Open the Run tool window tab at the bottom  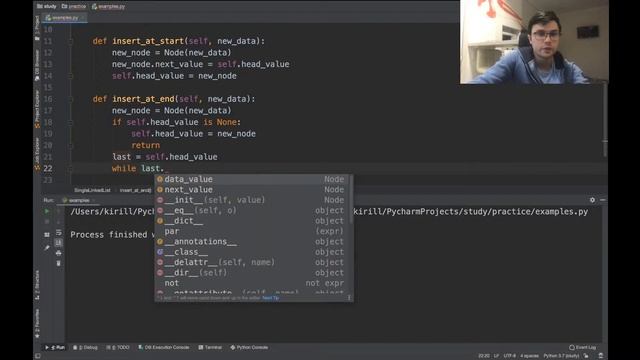55,347
